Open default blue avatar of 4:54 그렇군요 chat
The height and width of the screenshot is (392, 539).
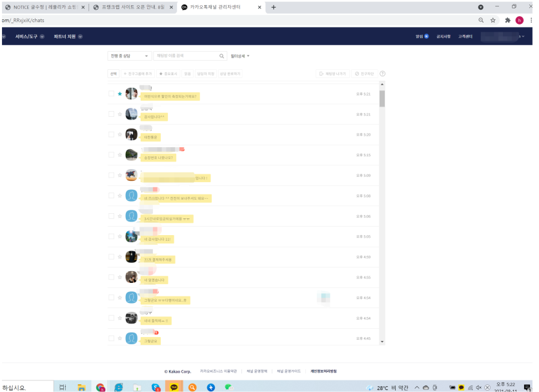click(x=131, y=298)
